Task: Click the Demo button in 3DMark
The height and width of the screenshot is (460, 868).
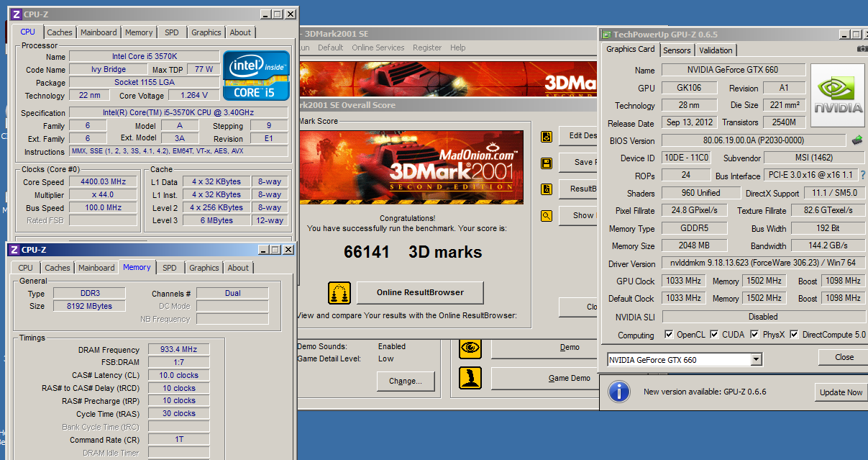Action: [x=544, y=348]
